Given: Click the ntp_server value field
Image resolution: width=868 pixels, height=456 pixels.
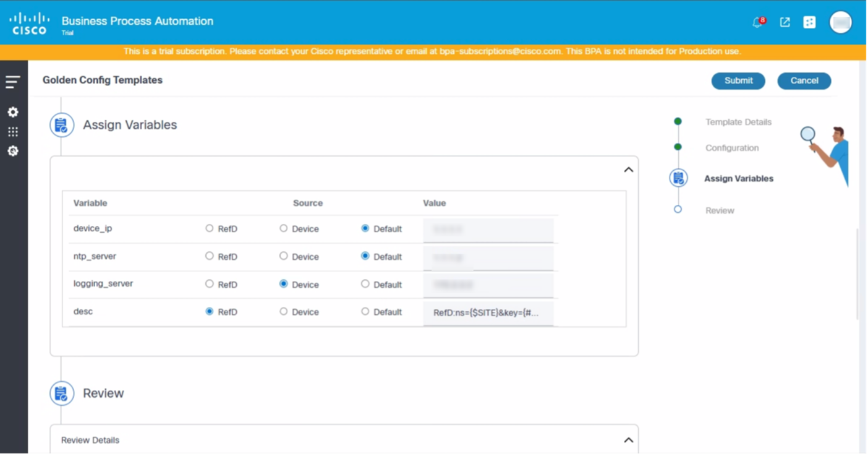Looking at the screenshot, I should (488, 257).
